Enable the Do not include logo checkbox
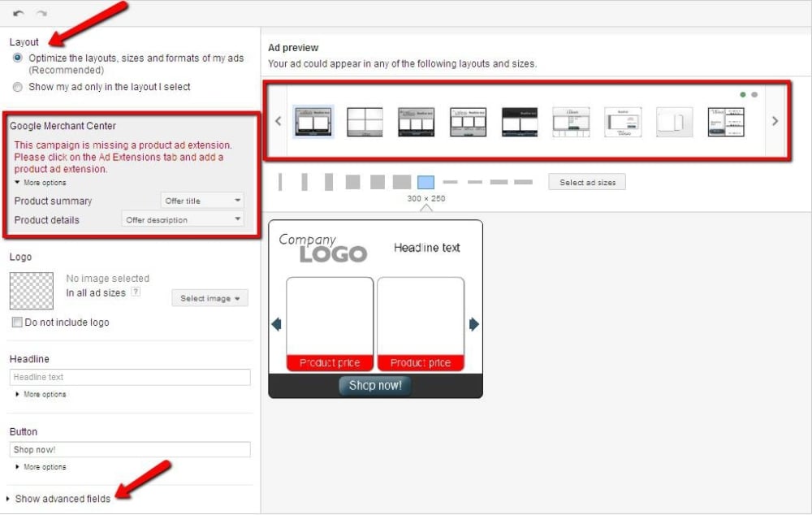This screenshot has height=515, width=812. tap(16, 322)
